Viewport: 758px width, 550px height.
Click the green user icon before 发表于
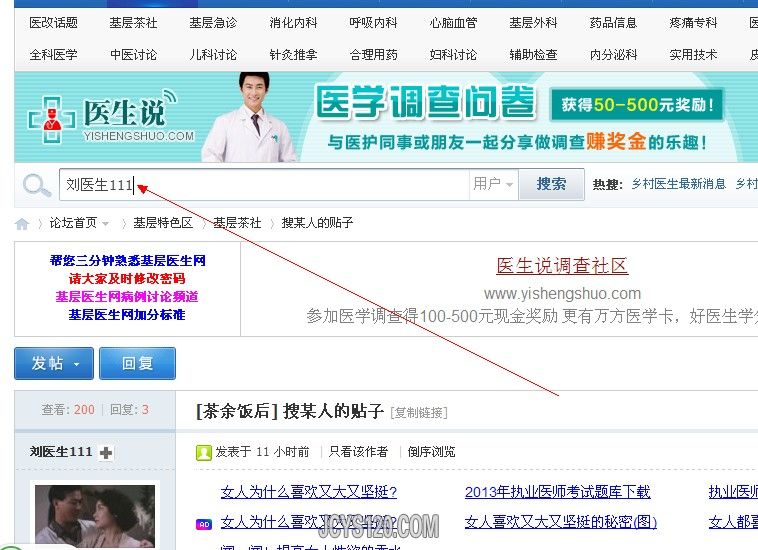(203, 452)
